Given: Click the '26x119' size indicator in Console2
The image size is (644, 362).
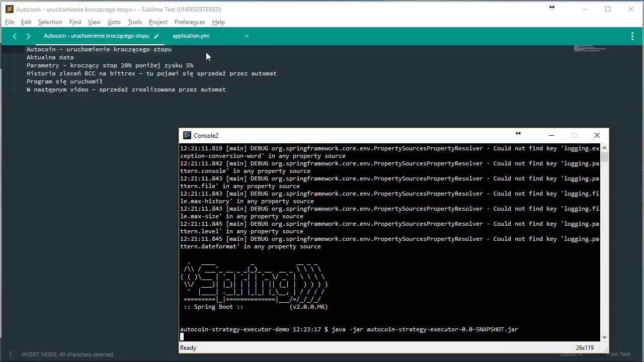Looking at the screenshot, I should (584, 348).
